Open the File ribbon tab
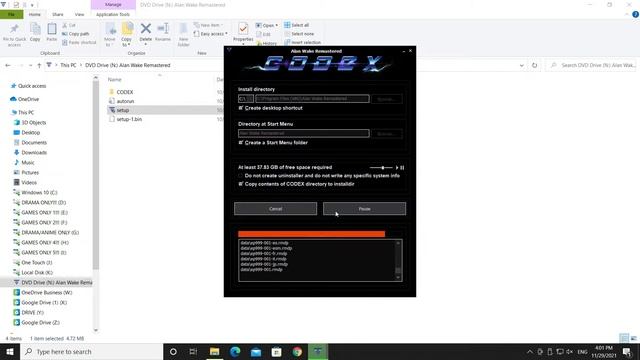The height and width of the screenshot is (360, 640). [11, 14]
